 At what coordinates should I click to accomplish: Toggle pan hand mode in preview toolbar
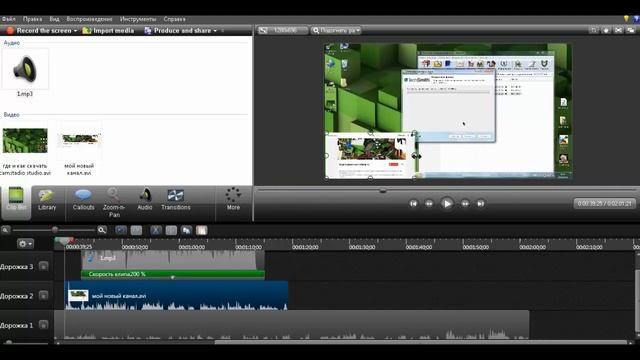(x=606, y=30)
